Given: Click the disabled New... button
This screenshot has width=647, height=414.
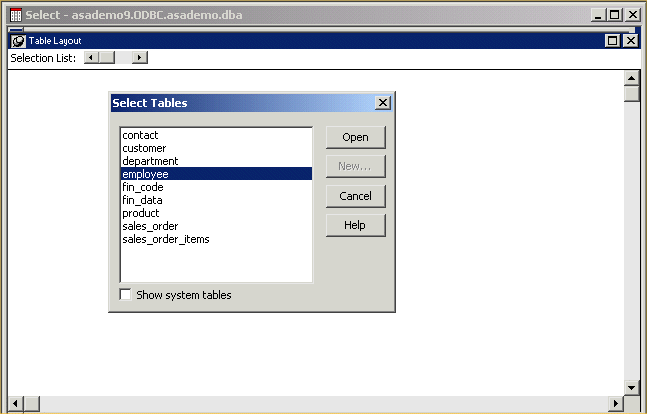Looking at the screenshot, I should pyautogui.click(x=355, y=166).
